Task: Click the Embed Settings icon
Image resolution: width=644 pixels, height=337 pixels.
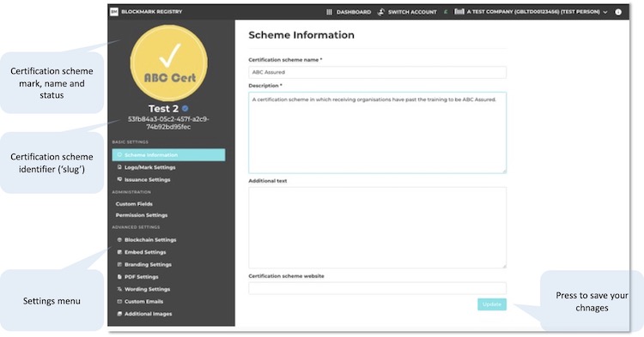Action: pos(119,252)
